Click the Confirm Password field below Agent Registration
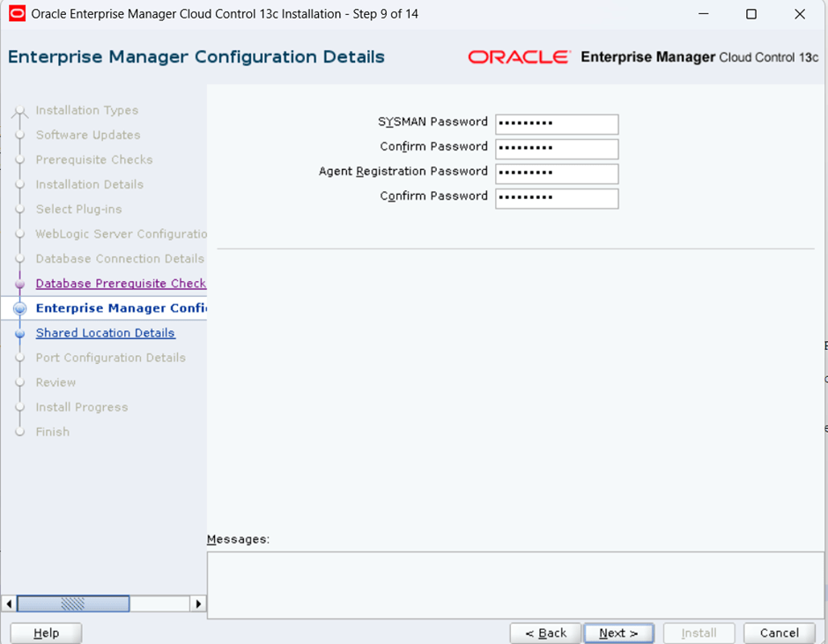 point(557,198)
